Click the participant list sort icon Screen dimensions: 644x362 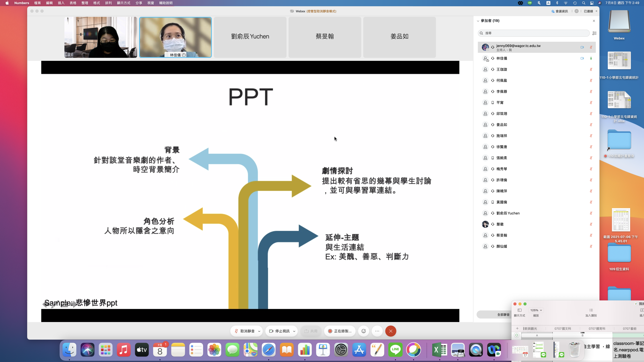pos(594,33)
